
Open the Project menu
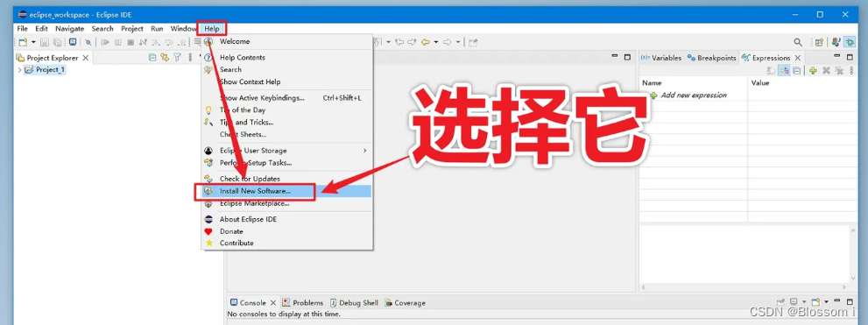tap(132, 29)
